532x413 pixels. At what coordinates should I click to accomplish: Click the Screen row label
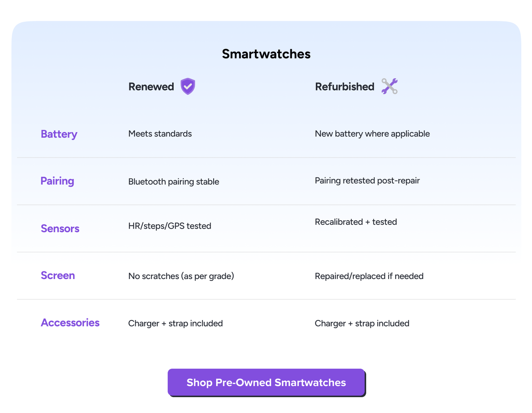tap(57, 276)
